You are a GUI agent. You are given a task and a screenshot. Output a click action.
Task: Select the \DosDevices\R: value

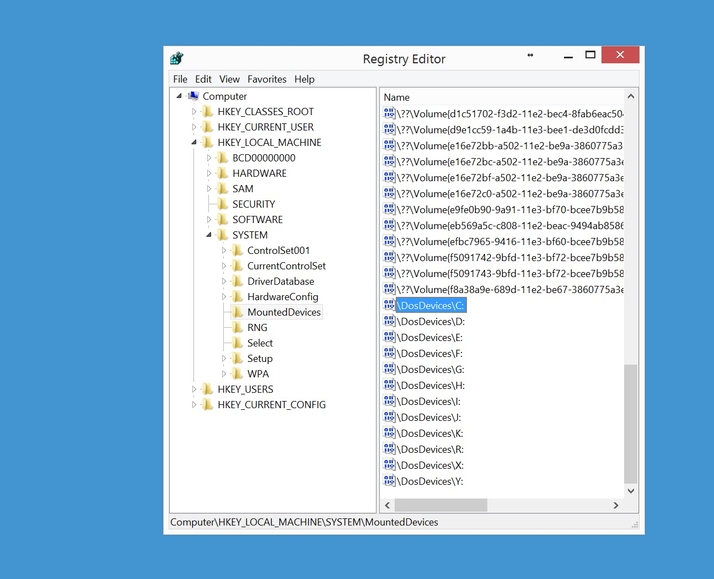click(x=430, y=449)
